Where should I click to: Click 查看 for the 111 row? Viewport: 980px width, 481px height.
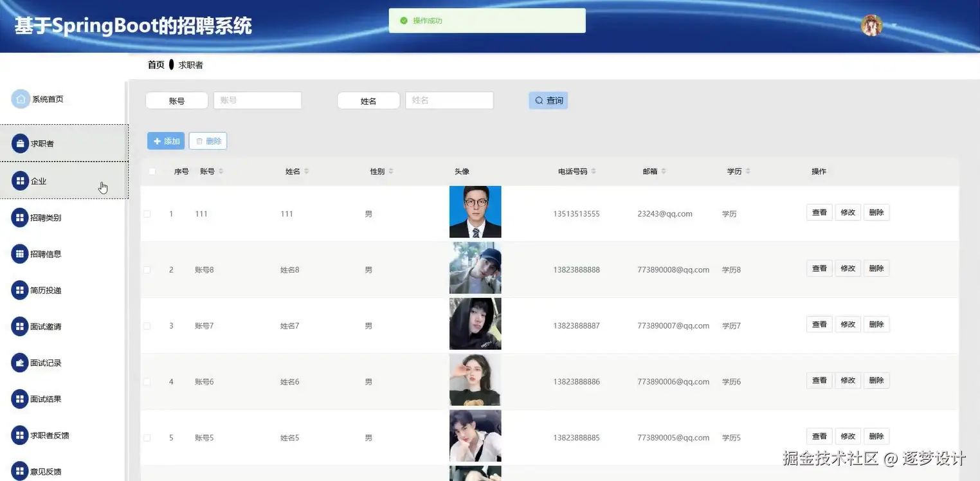click(x=819, y=212)
